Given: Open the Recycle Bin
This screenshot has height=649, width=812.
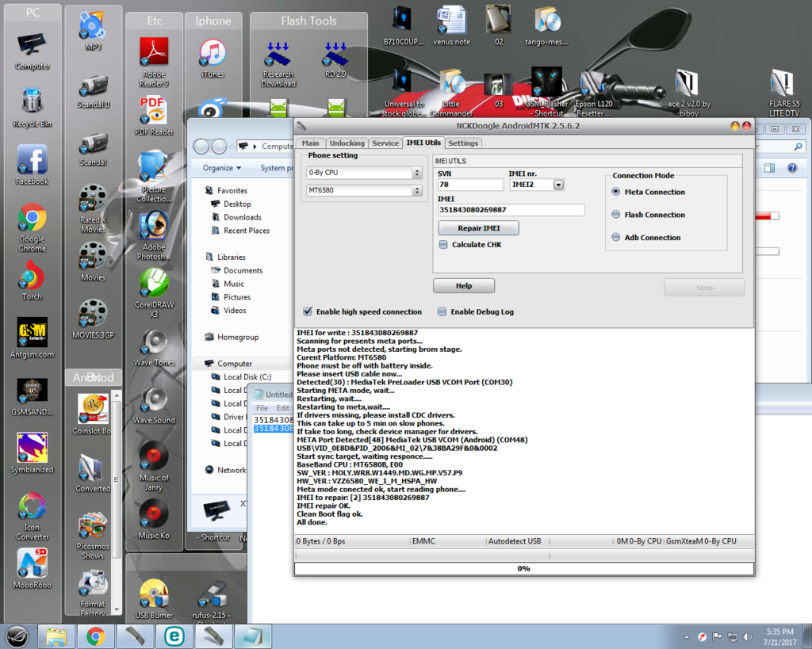Looking at the screenshot, I should click(x=32, y=106).
